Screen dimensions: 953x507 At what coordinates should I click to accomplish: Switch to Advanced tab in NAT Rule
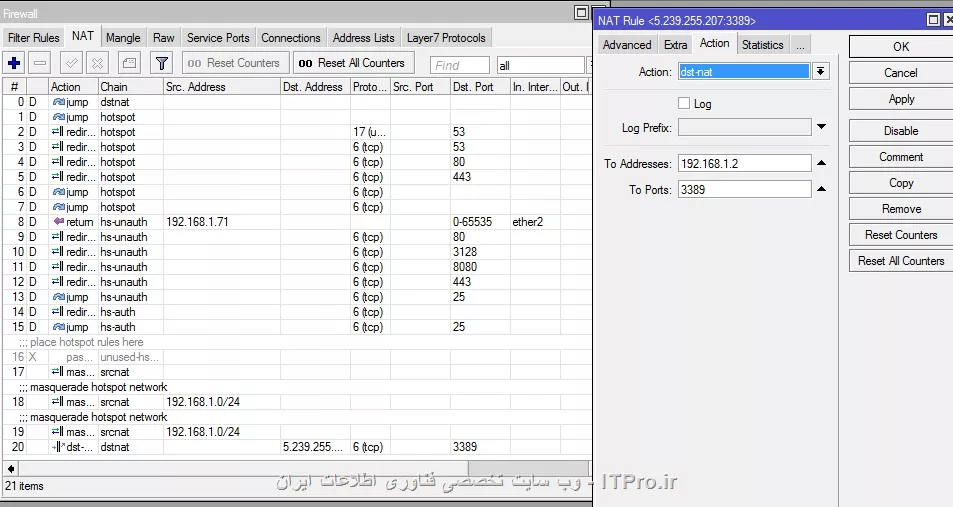coord(627,45)
